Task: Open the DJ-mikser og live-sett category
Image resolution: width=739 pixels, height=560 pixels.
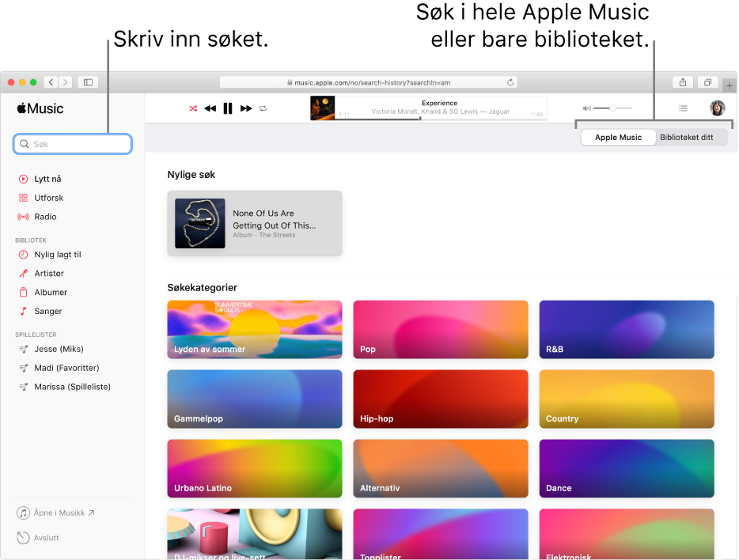Action: click(255, 534)
